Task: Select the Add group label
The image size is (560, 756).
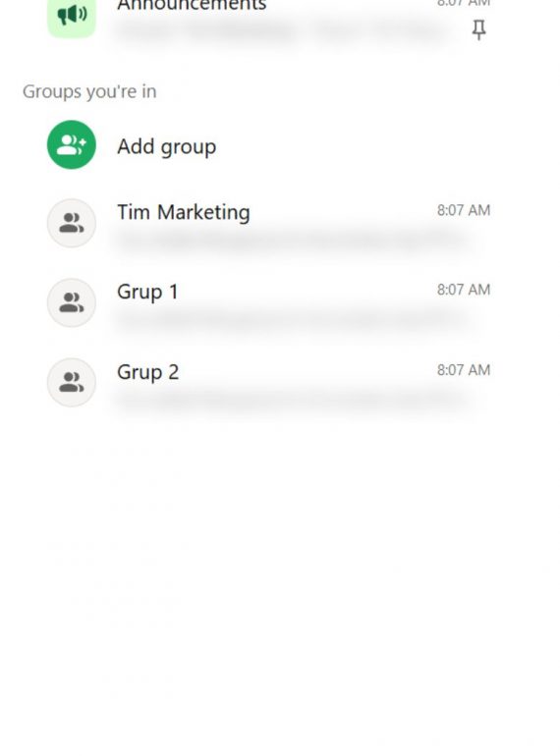Action: click(x=167, y=146)
